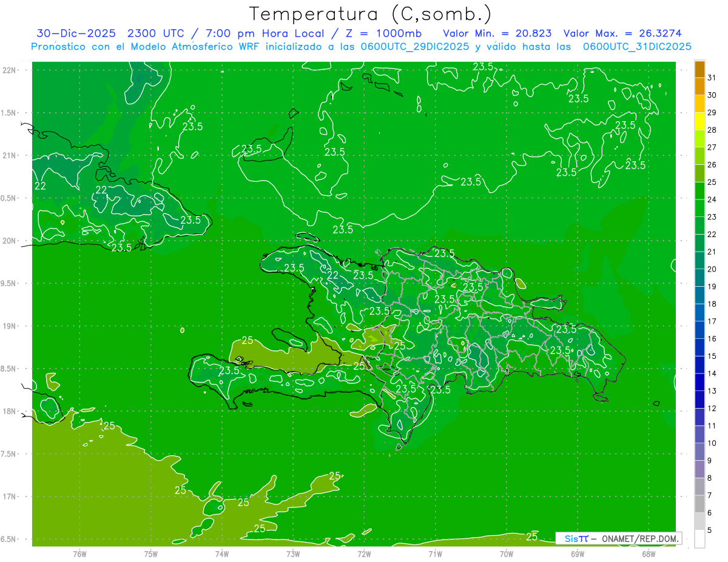Click the '25' contour label beside the 70W gridline

532,537
